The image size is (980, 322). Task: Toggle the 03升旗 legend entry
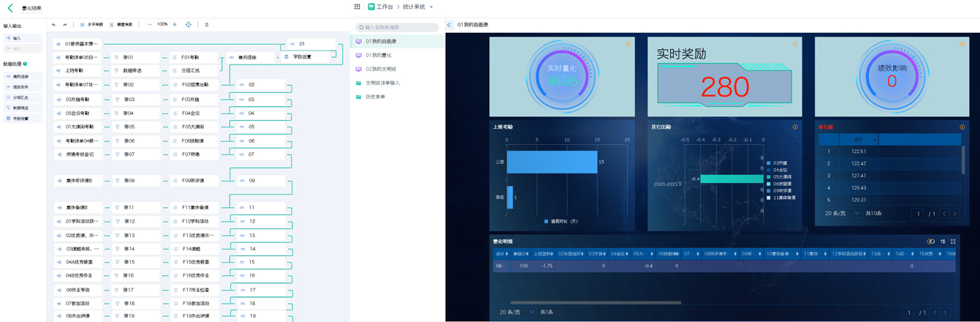coord(777,163)
